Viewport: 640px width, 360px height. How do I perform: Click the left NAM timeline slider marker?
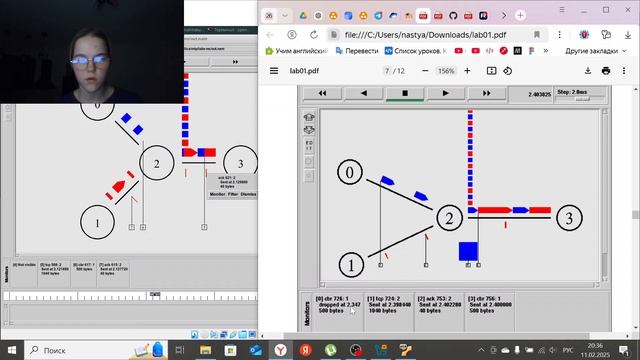(155, 295)
